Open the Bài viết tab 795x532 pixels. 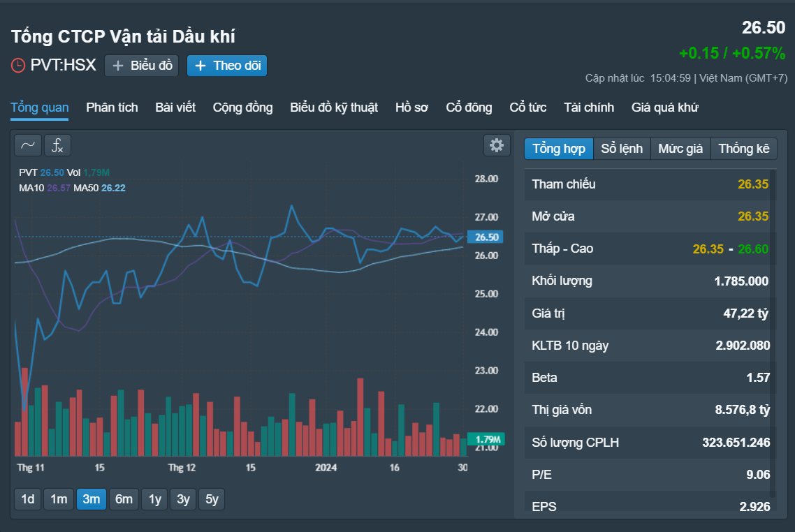(x=175, y=108)
